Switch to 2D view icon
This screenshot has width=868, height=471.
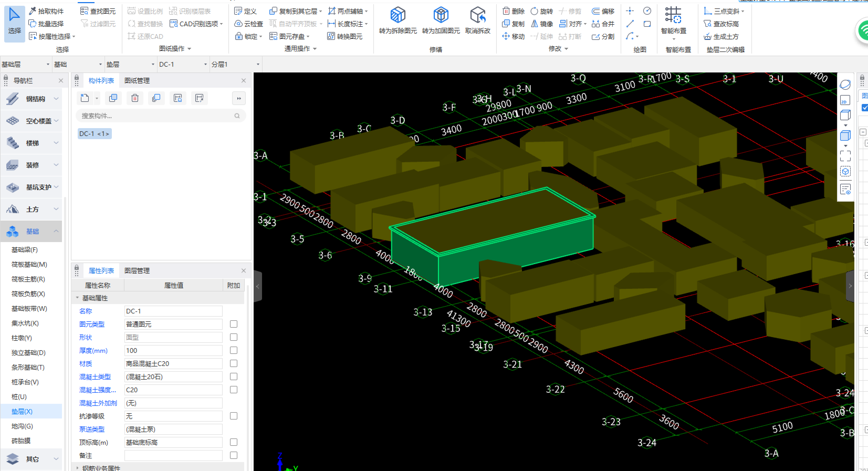(x=845, y=100)
